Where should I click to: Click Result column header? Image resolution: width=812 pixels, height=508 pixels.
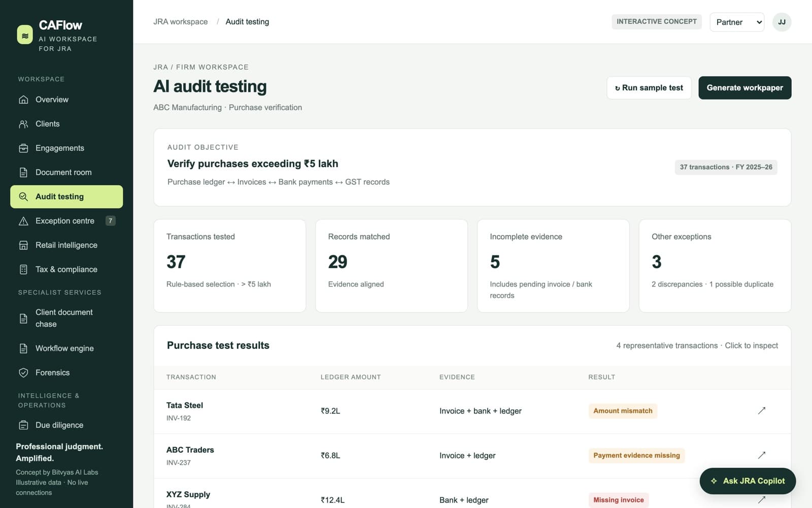click(x=601, y=377)
